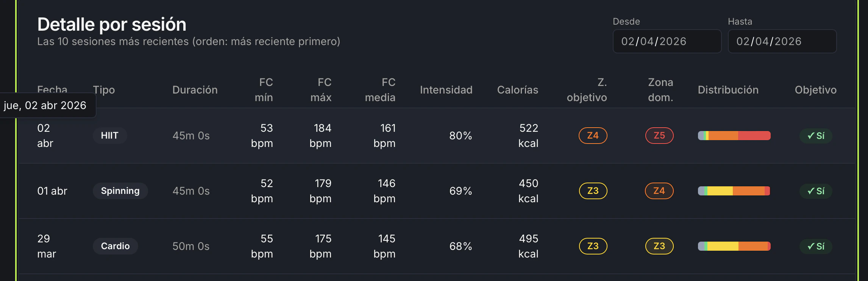
Task: Open the Hasta date field
Action: pos(782,41)
